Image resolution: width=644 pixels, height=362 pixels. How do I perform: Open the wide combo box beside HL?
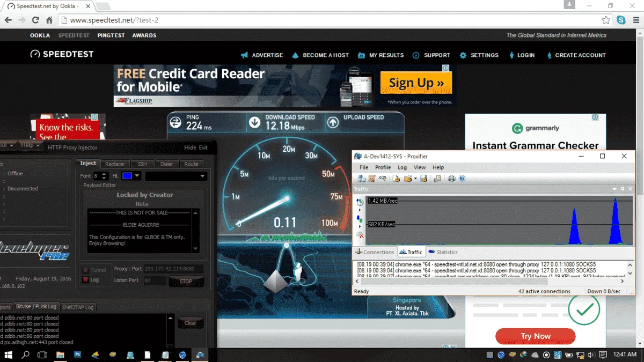pyautogui.click(x=176, y=176)
